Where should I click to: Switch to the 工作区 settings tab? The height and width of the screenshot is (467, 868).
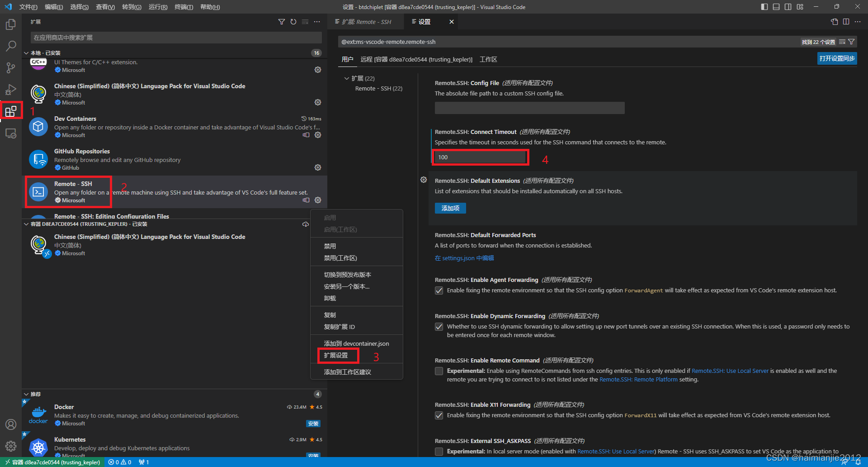[x=488, y=59]
